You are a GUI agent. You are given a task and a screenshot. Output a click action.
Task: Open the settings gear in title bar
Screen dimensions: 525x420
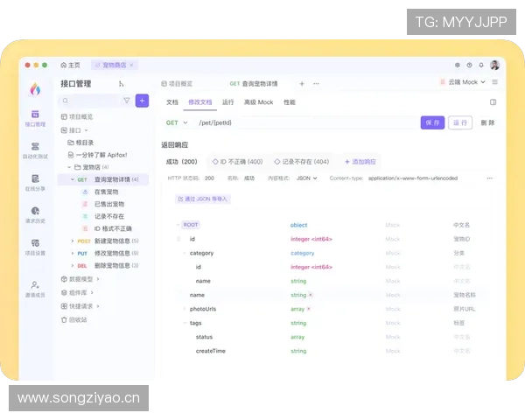[457, 65]
